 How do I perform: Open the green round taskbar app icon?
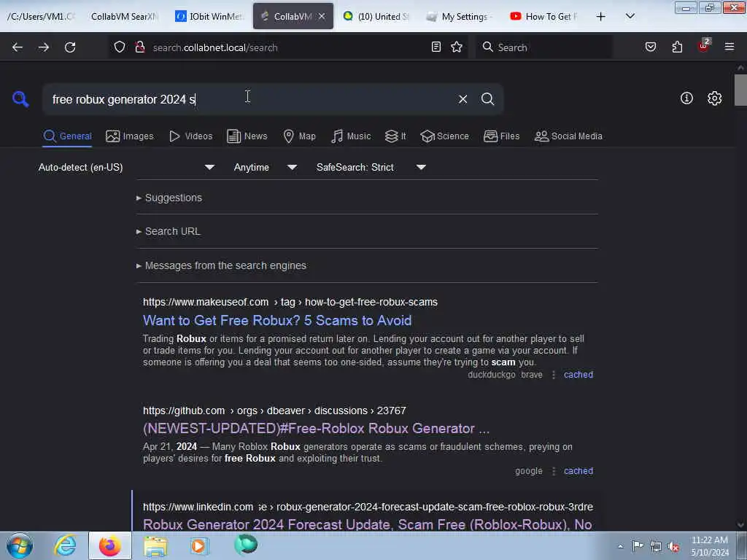click(246, 544)
